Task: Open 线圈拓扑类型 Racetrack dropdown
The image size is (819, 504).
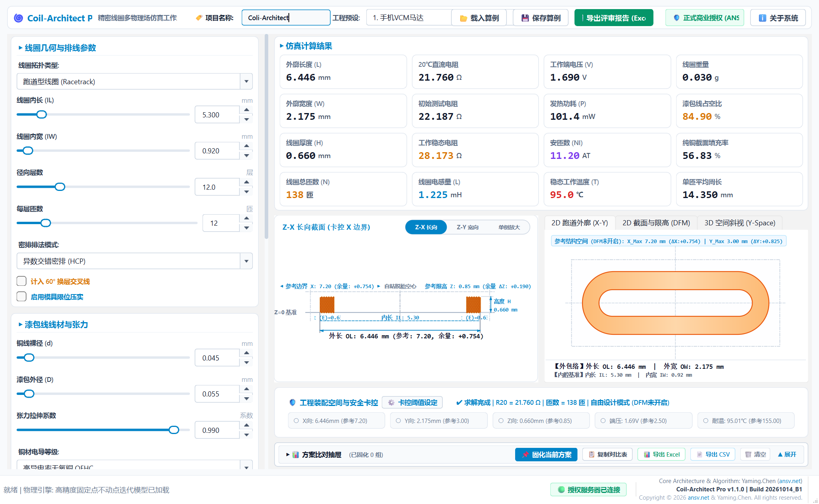Action: (135, 81)
